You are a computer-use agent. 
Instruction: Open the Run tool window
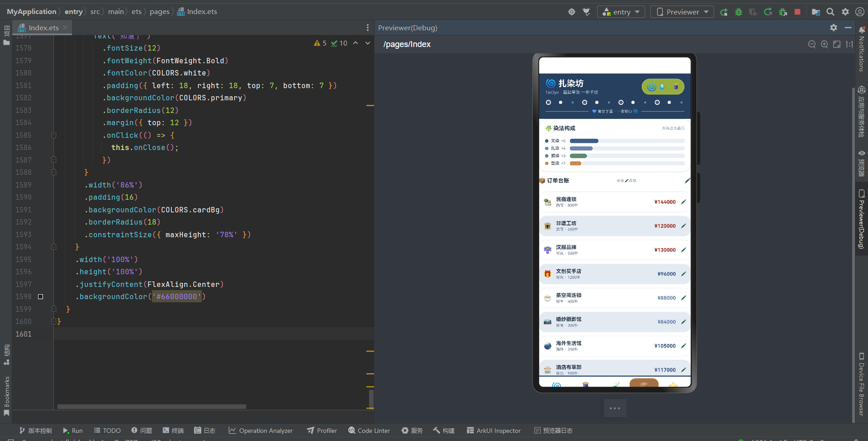(x=73, y=431)
